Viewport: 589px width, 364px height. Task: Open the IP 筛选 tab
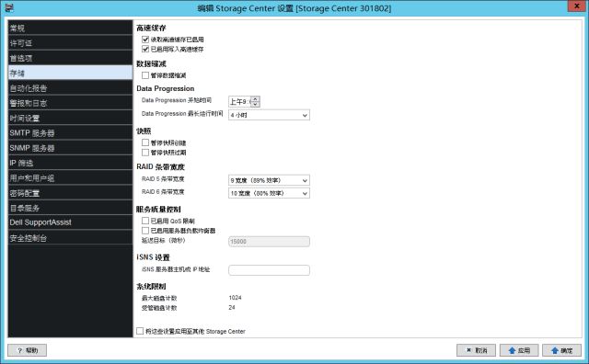tap(70, 163)
